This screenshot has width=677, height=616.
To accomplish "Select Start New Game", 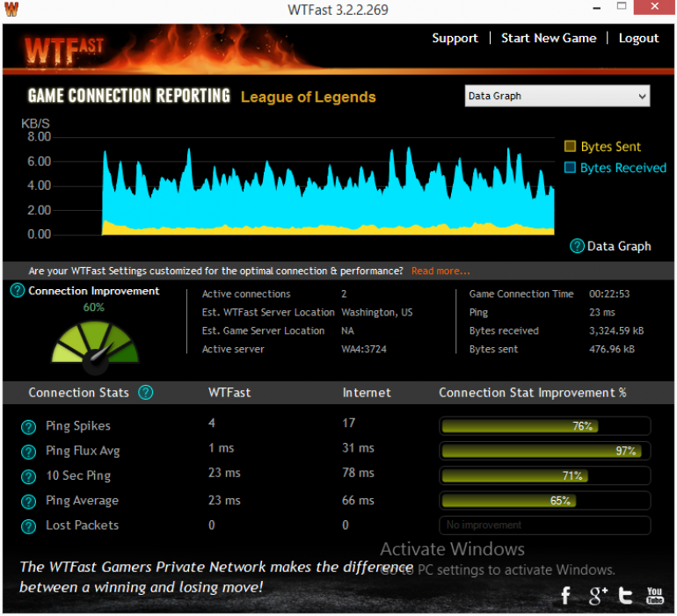I will (549, 38).
